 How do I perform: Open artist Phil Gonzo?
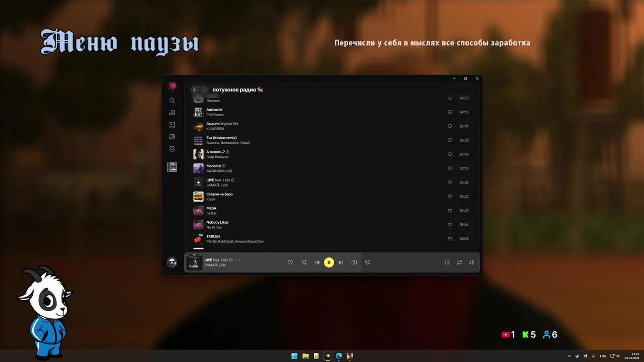point(215,115)
